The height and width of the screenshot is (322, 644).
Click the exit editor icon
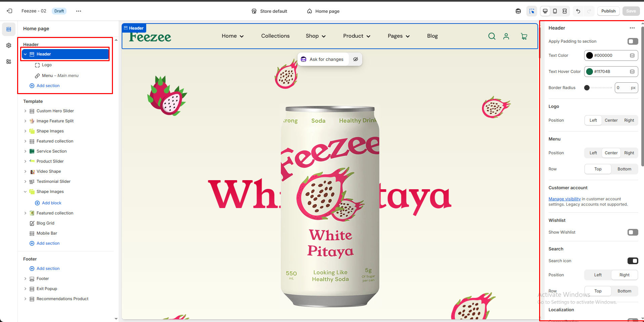tap(9, 11)
